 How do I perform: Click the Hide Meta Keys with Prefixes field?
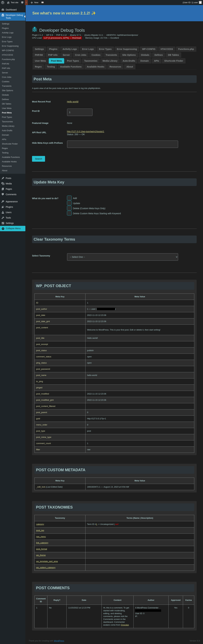click(122, 144)
